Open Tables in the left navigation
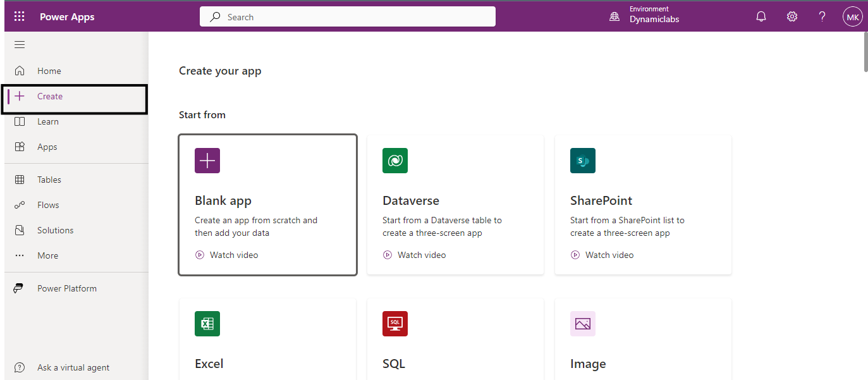The width and height of the screenshot is (868, 380). (x=49, y=180)
